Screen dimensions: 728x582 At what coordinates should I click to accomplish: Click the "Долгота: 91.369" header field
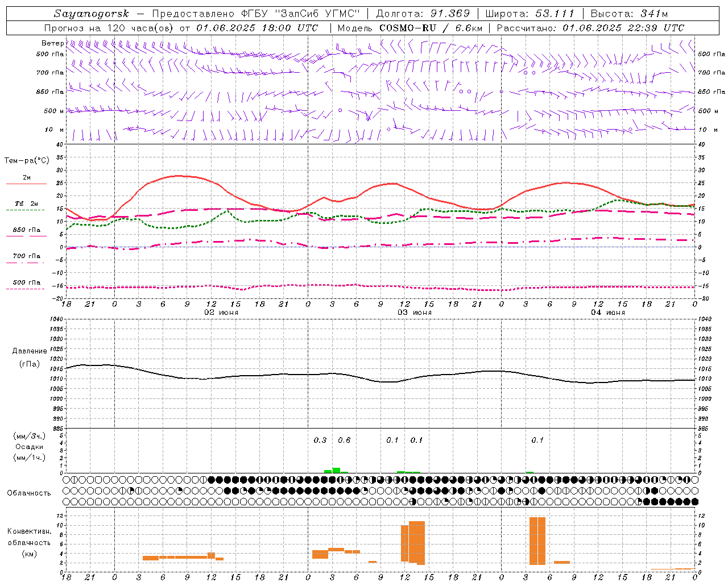tap(423, 14)
